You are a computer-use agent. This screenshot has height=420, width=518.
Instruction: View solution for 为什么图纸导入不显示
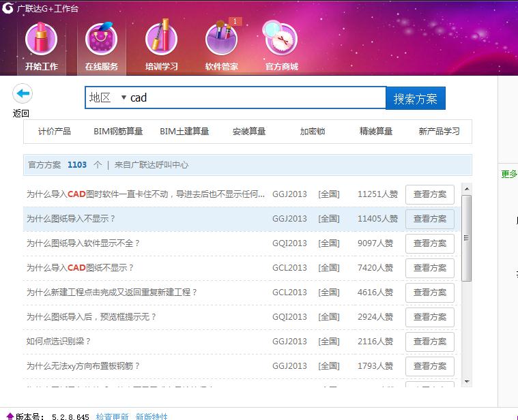point(430,219)
